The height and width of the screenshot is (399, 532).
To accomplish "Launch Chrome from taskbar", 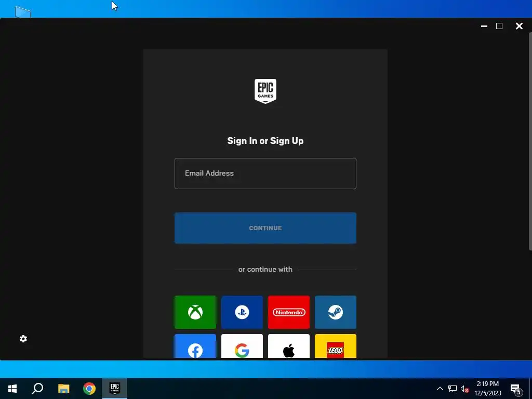I will click(x=89, y=389).
